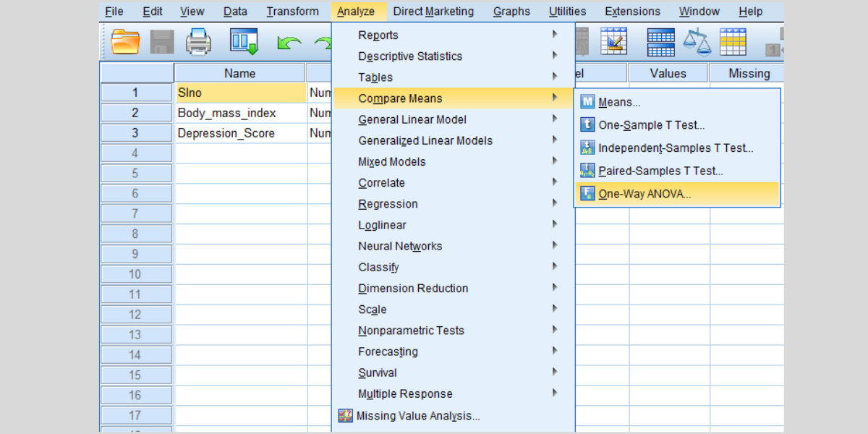
Task: Click the Split File toolbar icon
Action: [660, 41]
